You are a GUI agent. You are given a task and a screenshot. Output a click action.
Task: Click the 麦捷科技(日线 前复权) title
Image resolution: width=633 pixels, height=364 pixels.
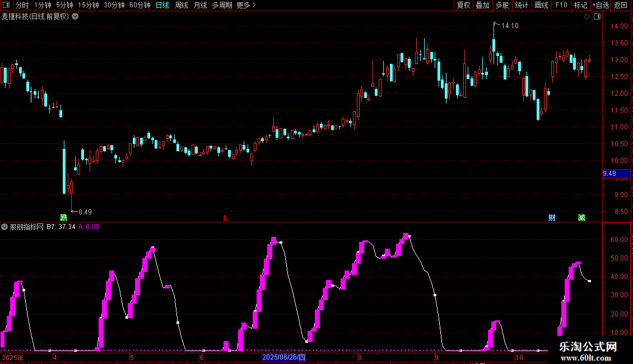35,17
